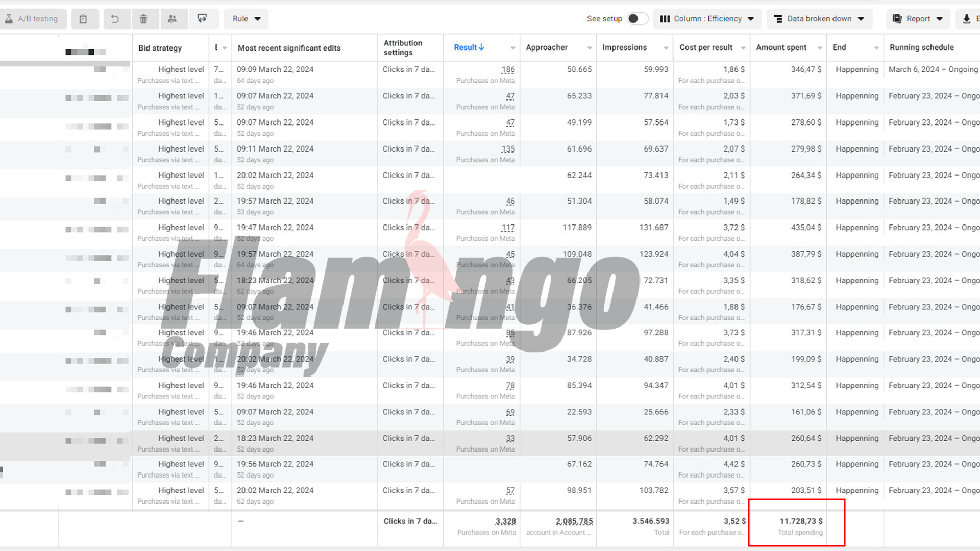Click the 109.048 approacher cell
Screen dimensions: 980x551
(x=577, y=254)
